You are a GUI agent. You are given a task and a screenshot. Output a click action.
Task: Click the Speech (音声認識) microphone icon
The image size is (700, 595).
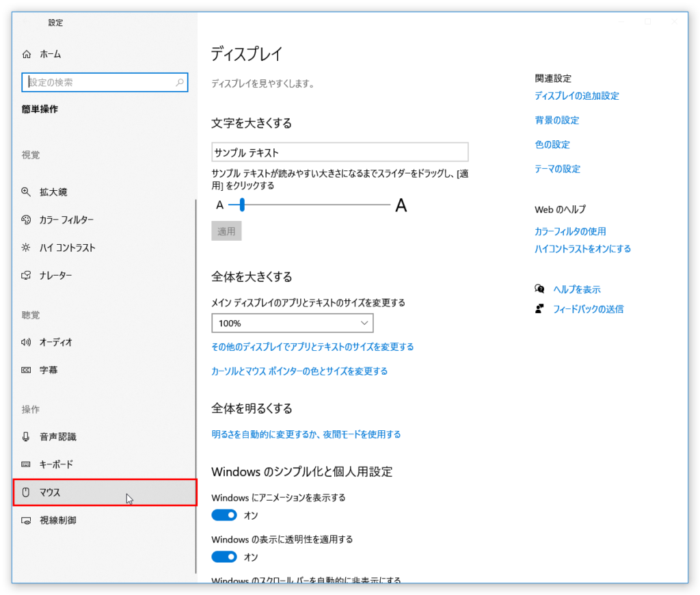click(x=26, y=436)
